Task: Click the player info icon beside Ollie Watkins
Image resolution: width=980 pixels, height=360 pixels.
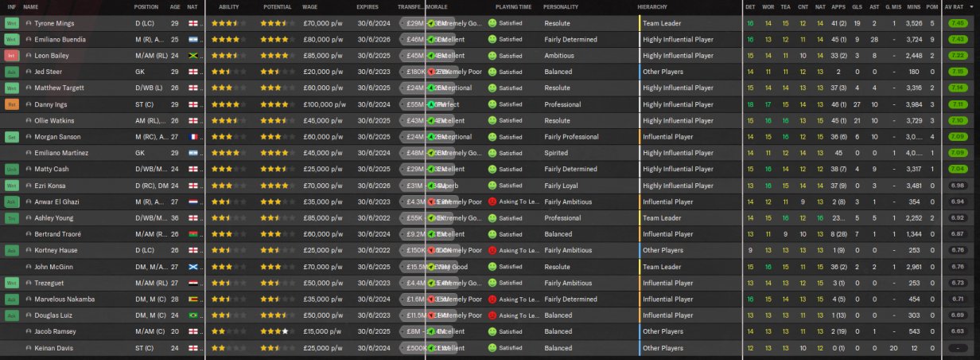Action: (29, 120)
